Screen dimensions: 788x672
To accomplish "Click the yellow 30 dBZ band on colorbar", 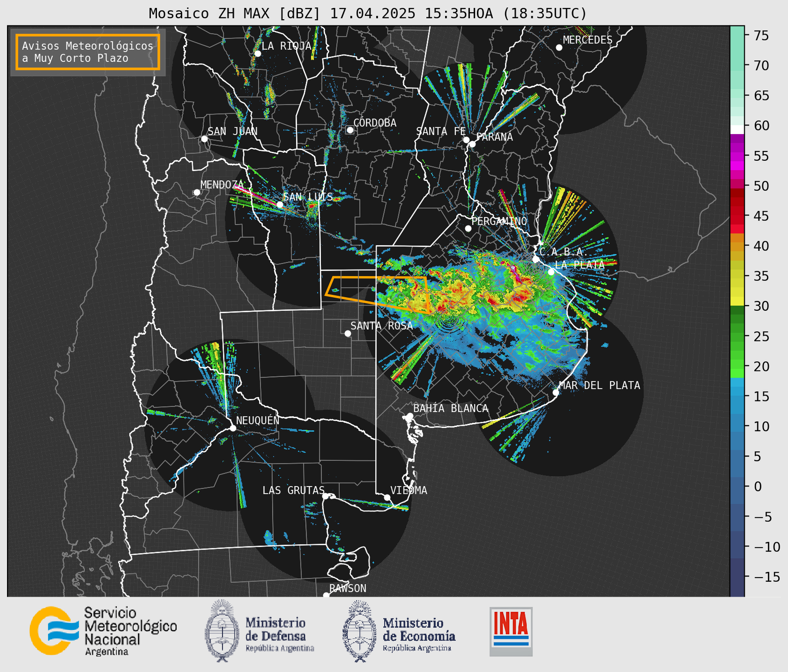I will tap(737, 301).
